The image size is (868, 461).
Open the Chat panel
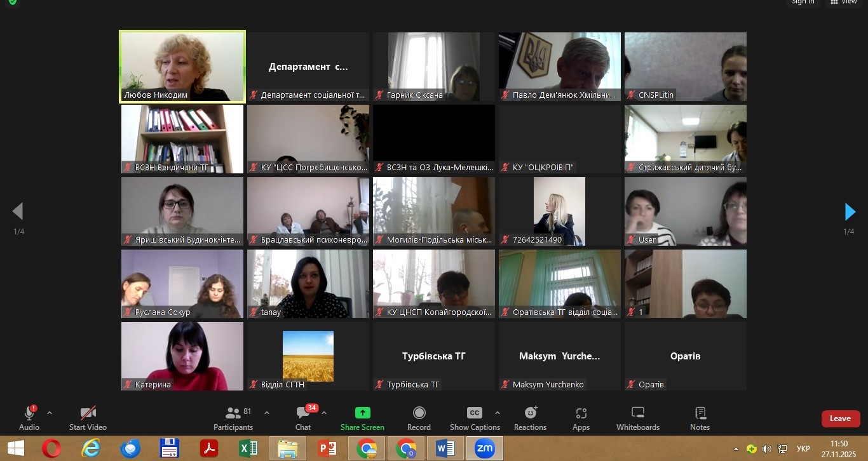point(303,418)
